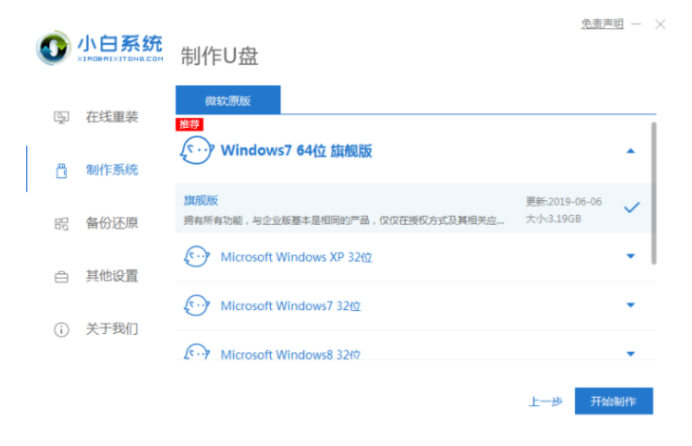Viewport: 692px width, 446px height.
Task: Select Microsoft Windows7 32位 title text
Action: pyautogui.click(x=291, y=306)
